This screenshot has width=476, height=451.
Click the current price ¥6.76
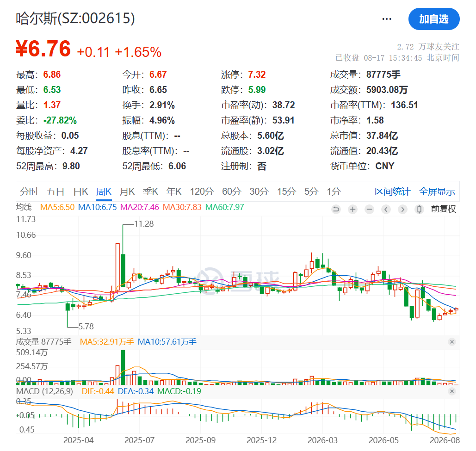[43, 49]
